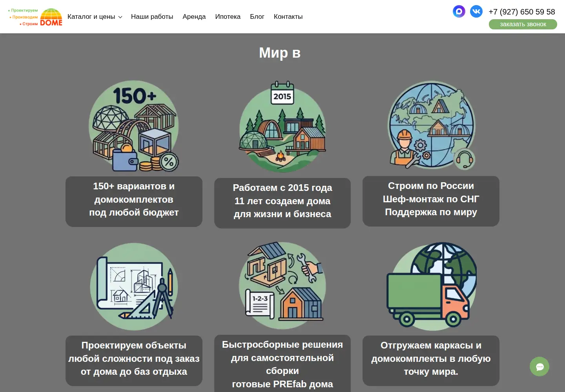Go to Наши работы page

tap(152, 16)
